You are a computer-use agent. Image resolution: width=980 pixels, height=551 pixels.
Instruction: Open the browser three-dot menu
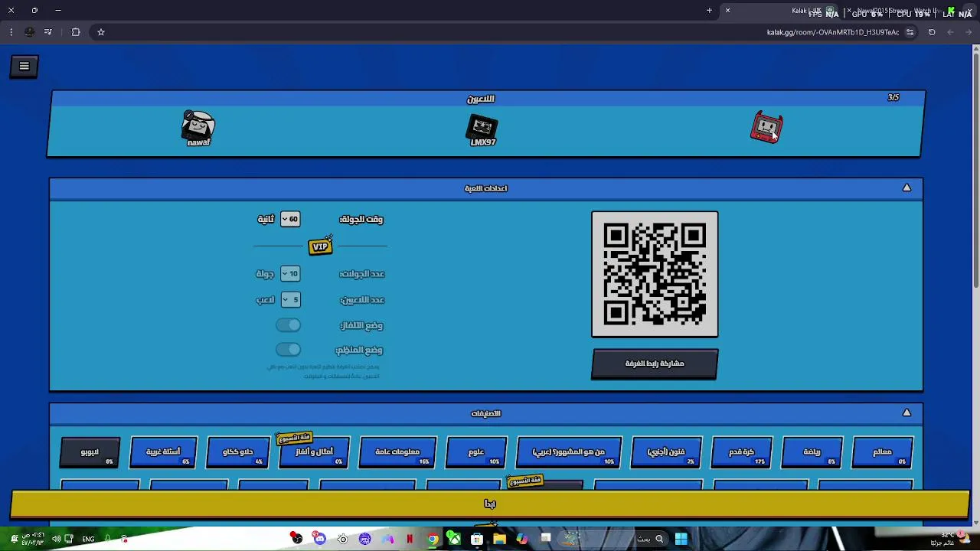click(x=11, y=32)
